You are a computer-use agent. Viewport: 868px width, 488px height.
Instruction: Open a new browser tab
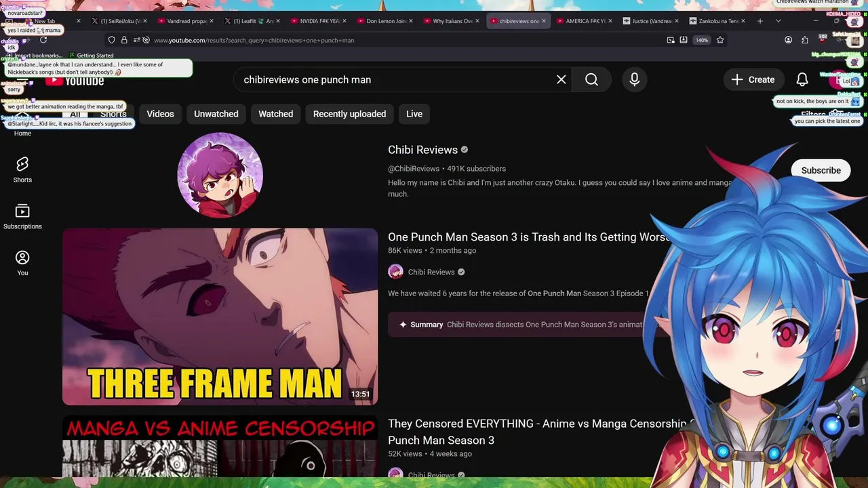tap(760, 21)
